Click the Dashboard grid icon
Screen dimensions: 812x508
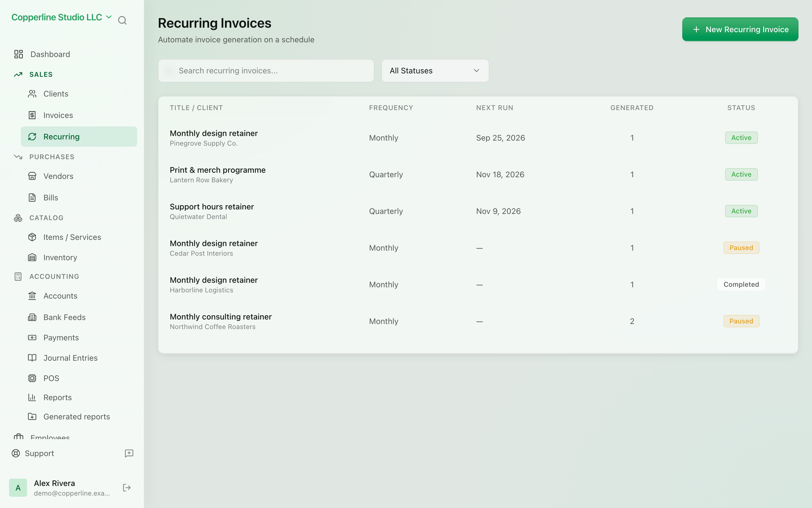tap(18, 54)
